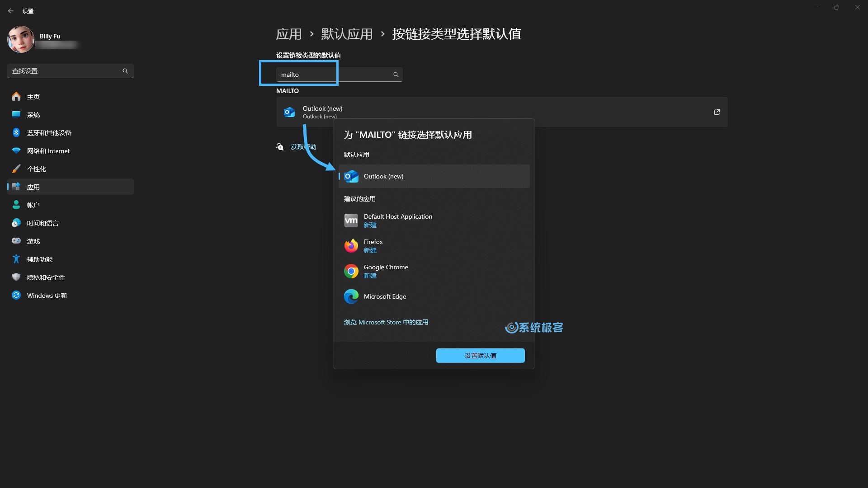Click the external link icon next to Outlook
This screenshot has height=488, width=868.
[717, 112]
